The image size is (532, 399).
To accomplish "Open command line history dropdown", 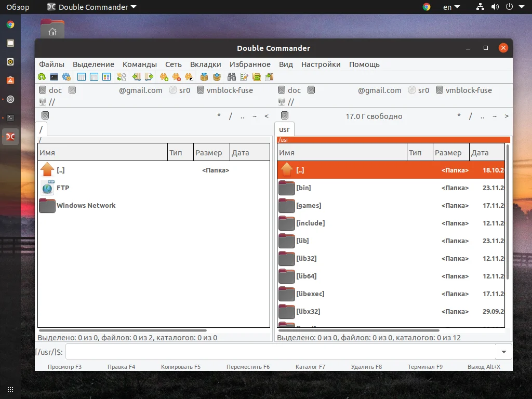I will [503, 352].
